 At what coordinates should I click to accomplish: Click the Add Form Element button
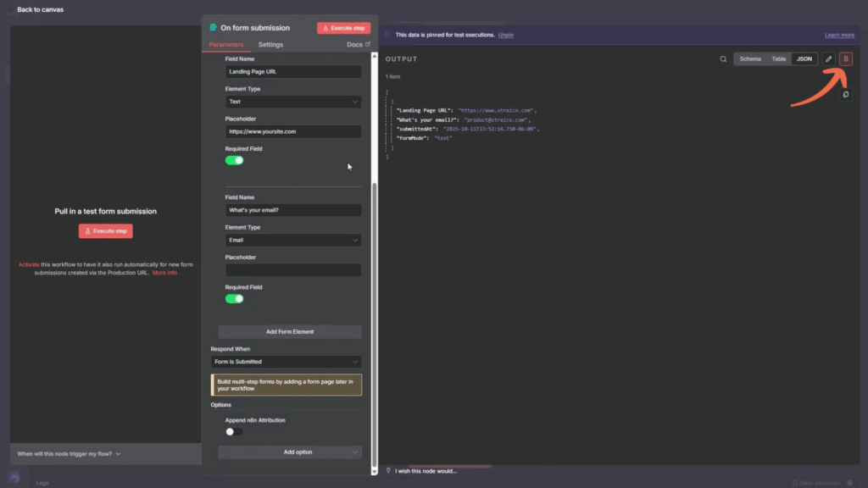(x=290, y=332)
